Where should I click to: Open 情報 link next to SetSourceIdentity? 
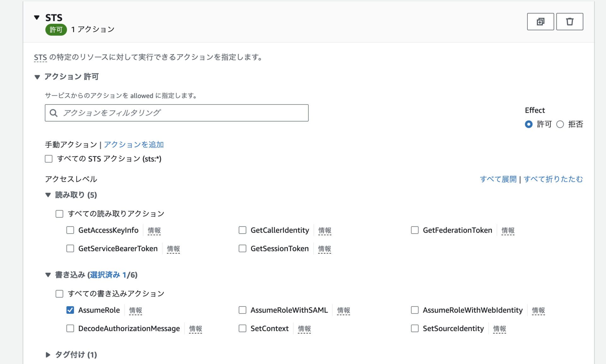point(499,329)
